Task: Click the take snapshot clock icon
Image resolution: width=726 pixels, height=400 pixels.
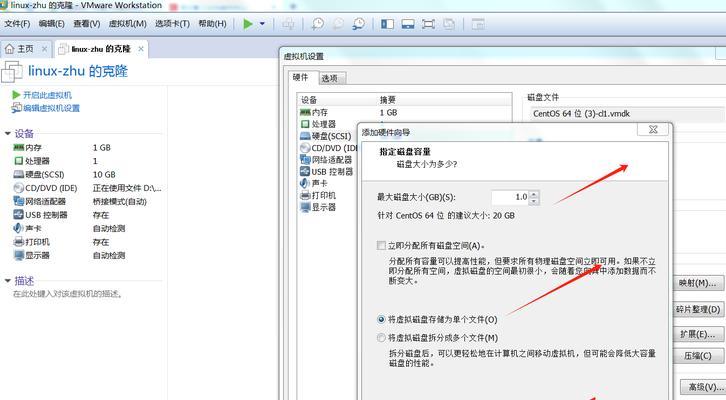Action: [318, 24]
